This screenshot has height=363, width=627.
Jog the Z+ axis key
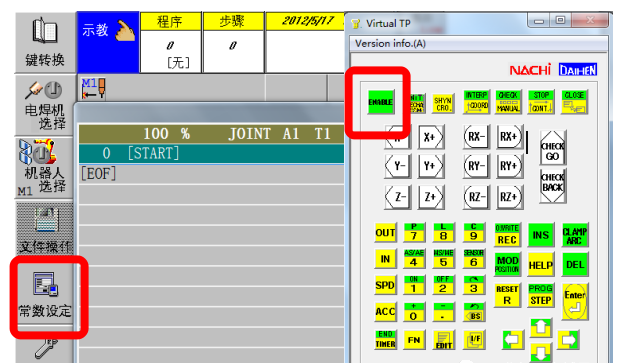coord(431,197)
